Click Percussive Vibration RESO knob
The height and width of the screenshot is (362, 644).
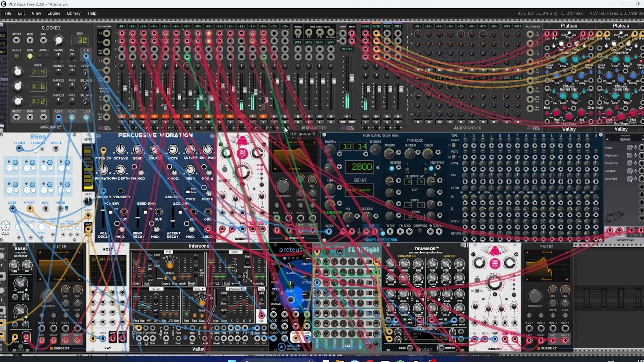pyautogui.click(x=190, y=170)
